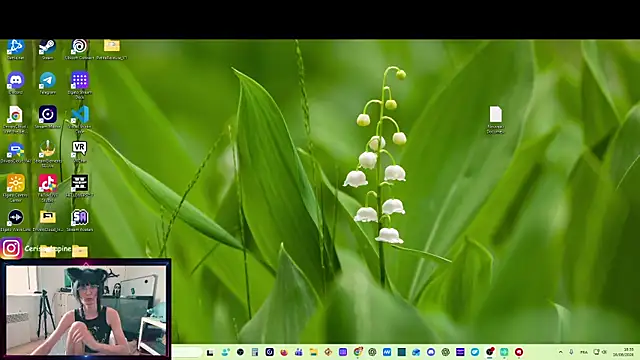Click the microphone tray icon
640x360 pixels.
(571, 352)
